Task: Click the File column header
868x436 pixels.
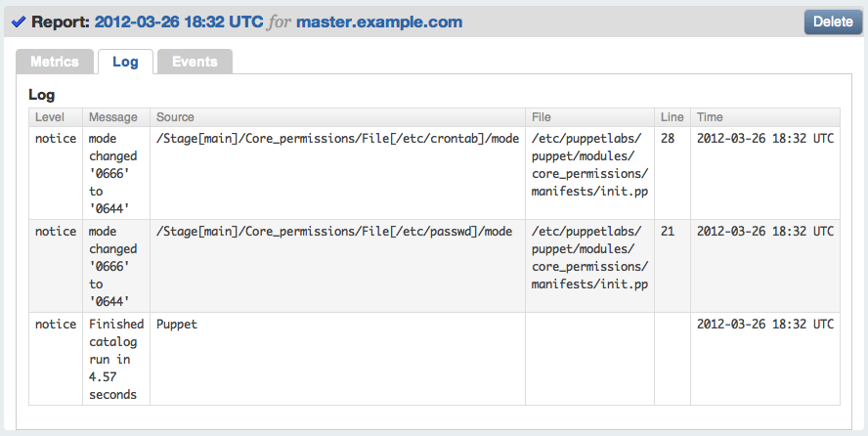Action: 542,117
